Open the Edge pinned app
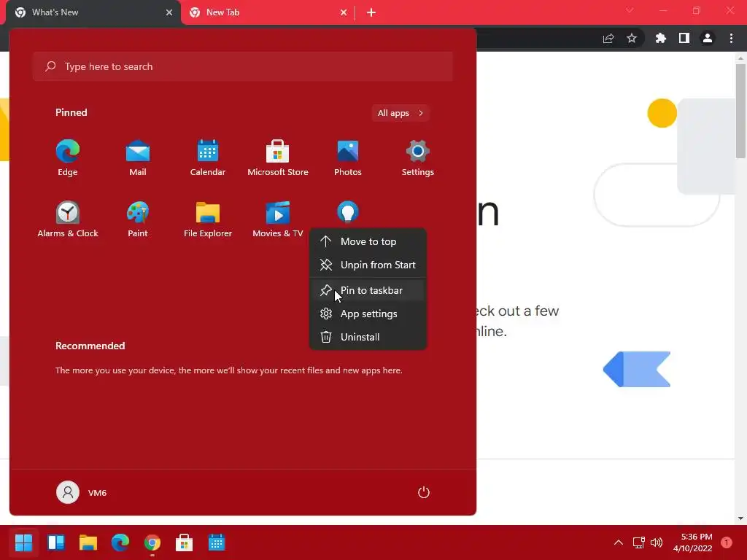Image resolution: width=747 pixels, height=560 pixels. (x=68, y=158)
